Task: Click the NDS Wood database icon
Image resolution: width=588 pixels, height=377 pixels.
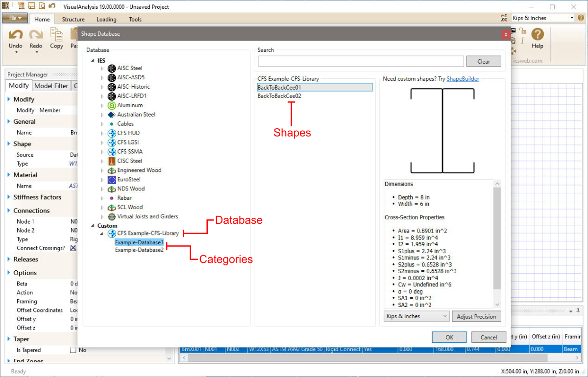Action: tap(112, 188)
